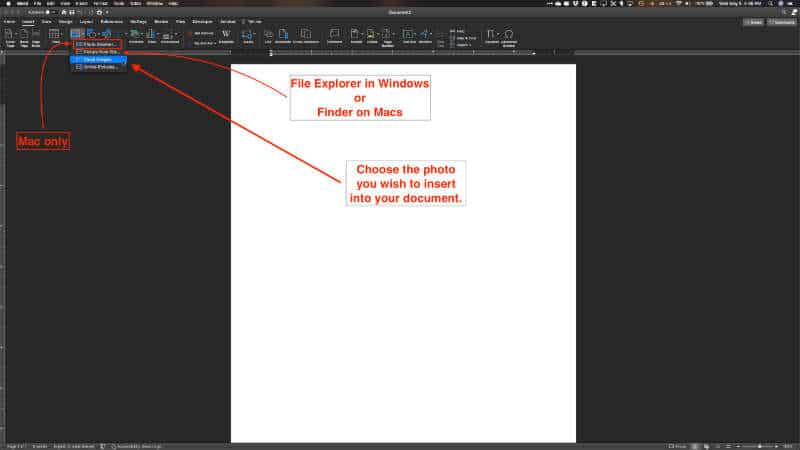Click the Pictures button in the ribbon
The image size is (800, 450).
coord(76,34)
